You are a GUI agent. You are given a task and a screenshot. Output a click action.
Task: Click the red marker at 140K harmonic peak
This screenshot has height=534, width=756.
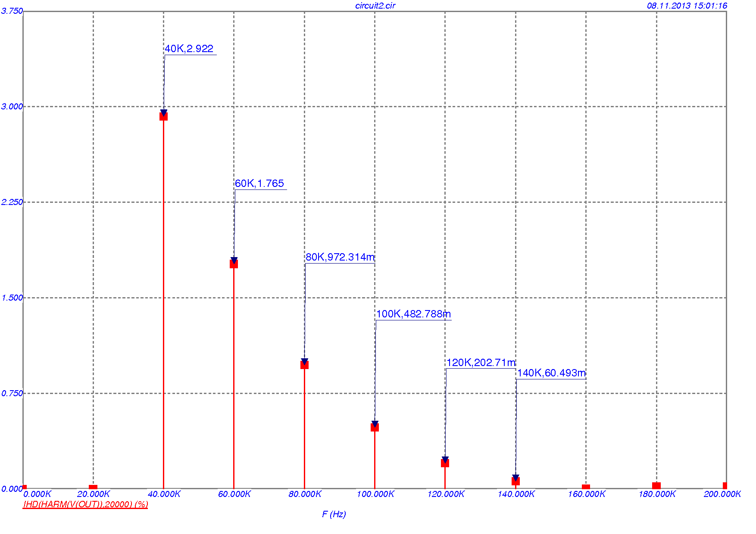point(515,481)
